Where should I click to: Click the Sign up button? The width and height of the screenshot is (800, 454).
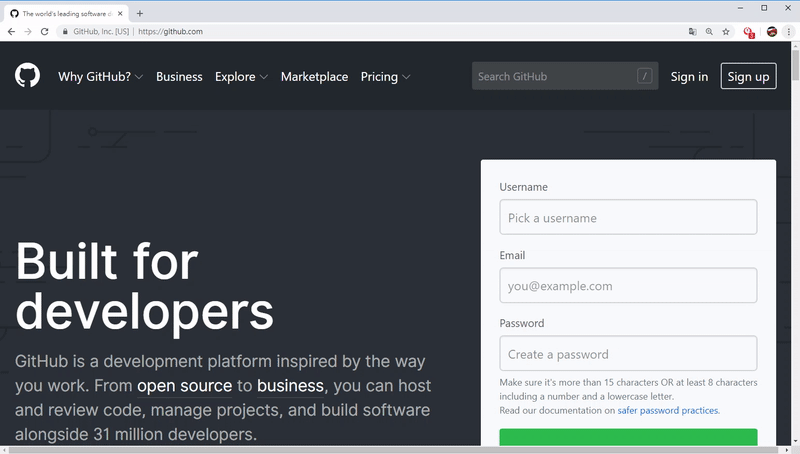pos(748,76)
